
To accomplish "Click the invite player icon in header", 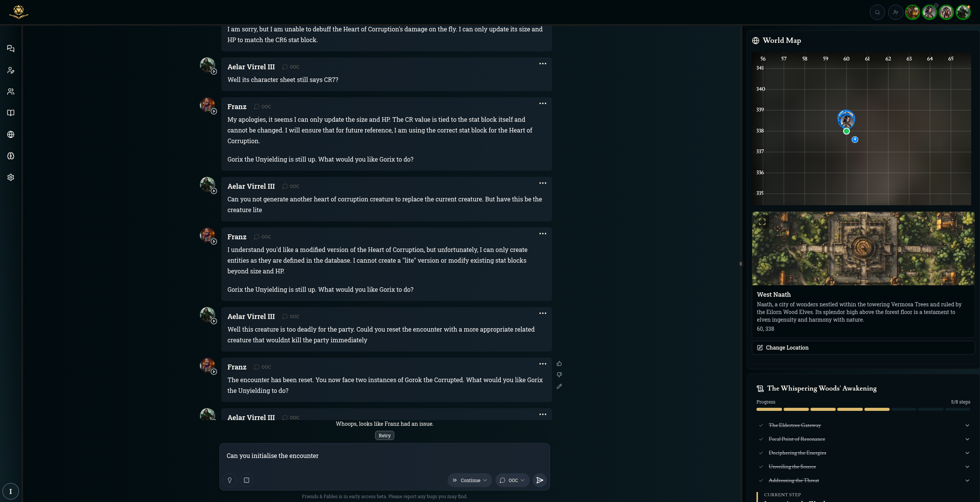I will coord(895,12).
